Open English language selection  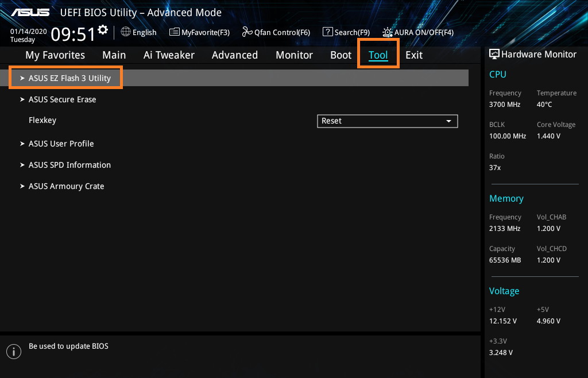tap(144, 32)
